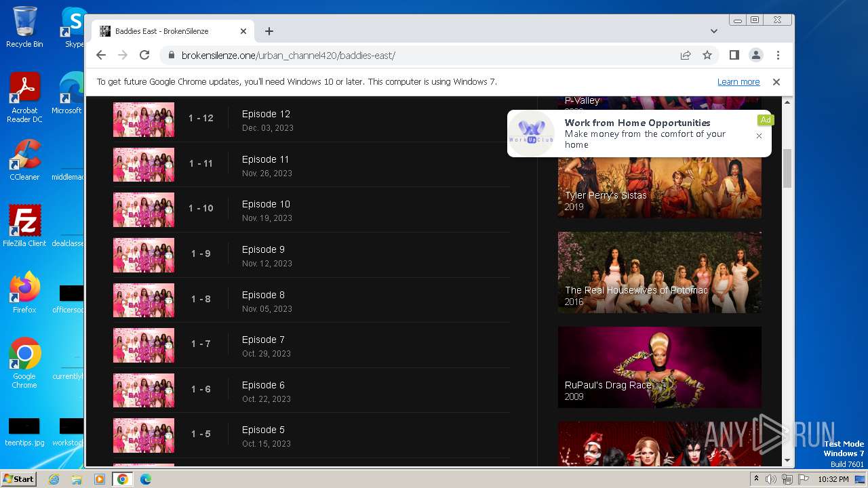Open The Real Housewives of Potomac card
Screen dimensions: 868x488
pos(660,272)
